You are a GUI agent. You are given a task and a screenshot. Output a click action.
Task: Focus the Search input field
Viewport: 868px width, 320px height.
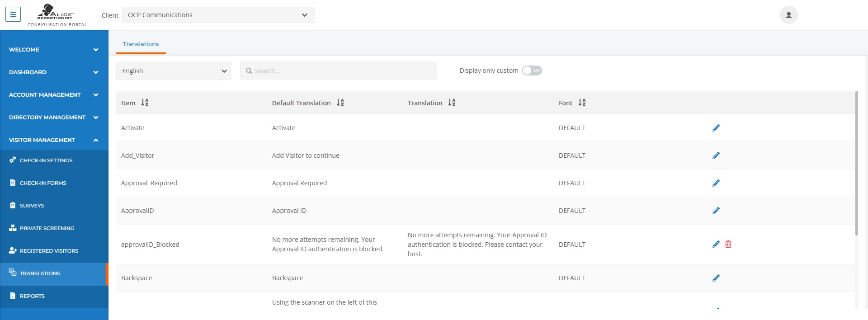pos(338,71)
